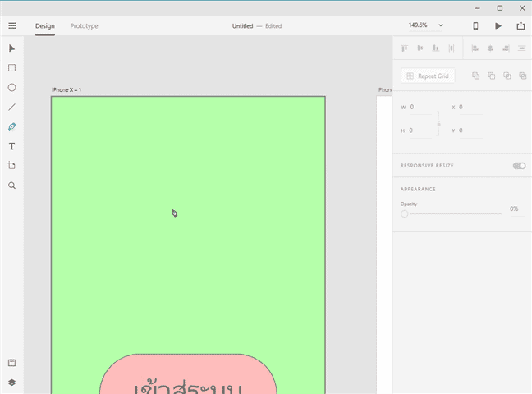Apply the Subtract boolean operation
Screen dimensions: 532x394
(491, 76)
